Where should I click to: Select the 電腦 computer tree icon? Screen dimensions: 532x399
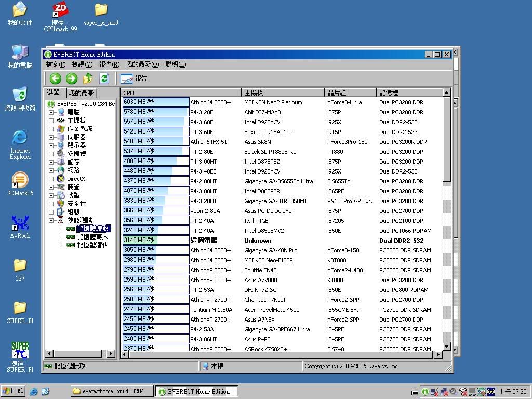click(61, 112)
